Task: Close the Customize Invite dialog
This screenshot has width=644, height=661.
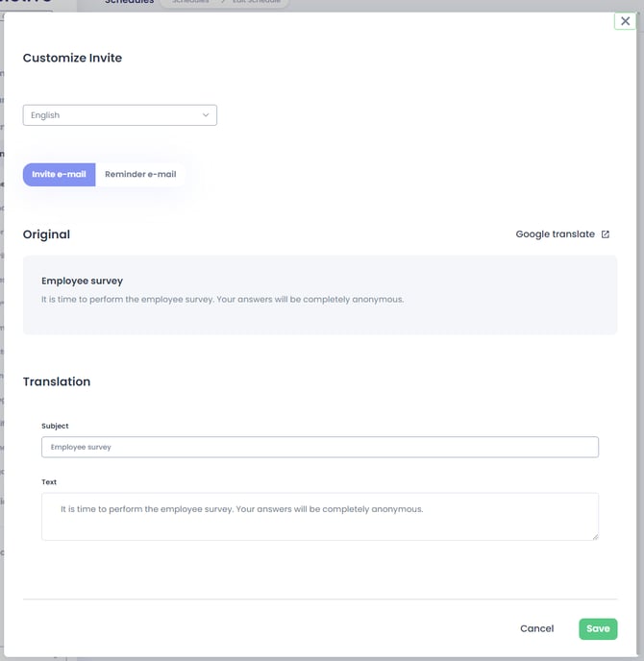Action: pyautogui.click(x=626, y=20)
